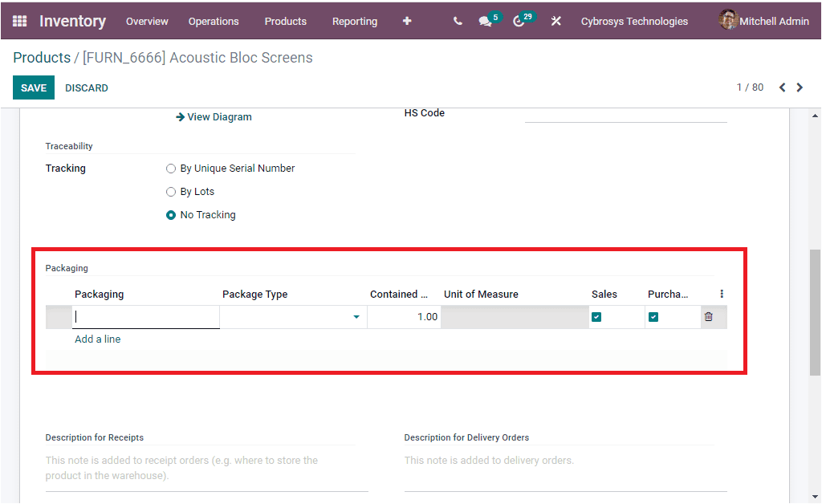Click the technical tools wrench icon
This screenshot has height=504, width=822.
[x=556, y=21]
